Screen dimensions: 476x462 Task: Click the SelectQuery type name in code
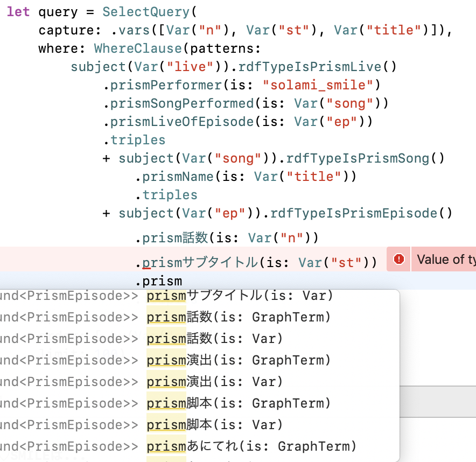click(x=138, y=12)
